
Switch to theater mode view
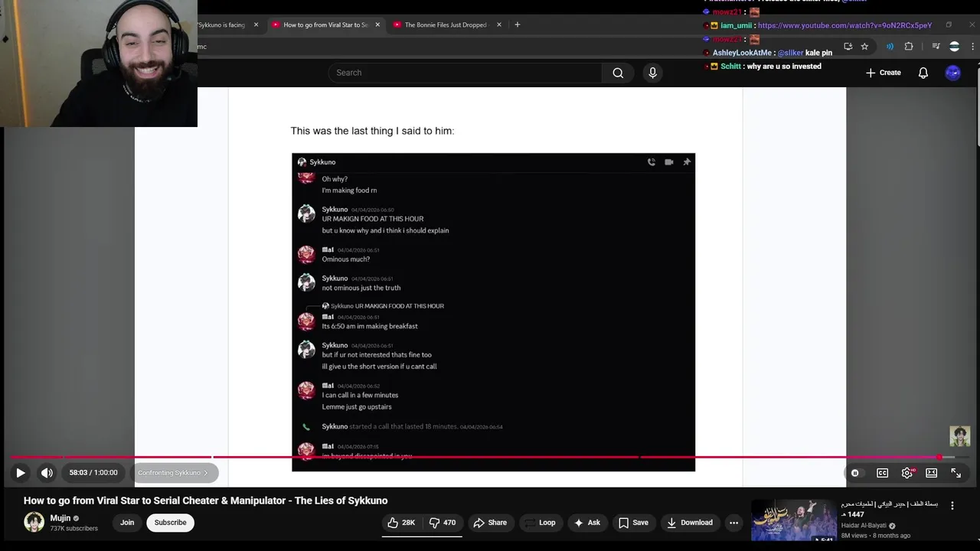coord(932,473)
